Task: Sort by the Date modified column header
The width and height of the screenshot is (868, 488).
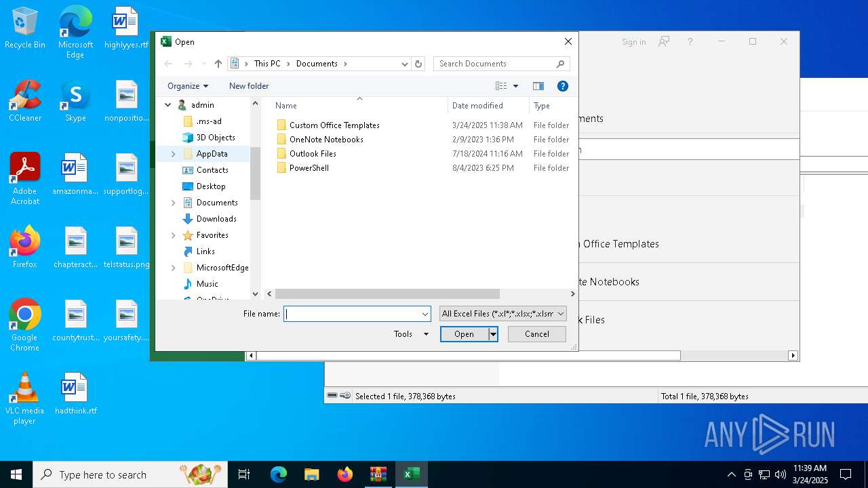Action: pos(488,105)
